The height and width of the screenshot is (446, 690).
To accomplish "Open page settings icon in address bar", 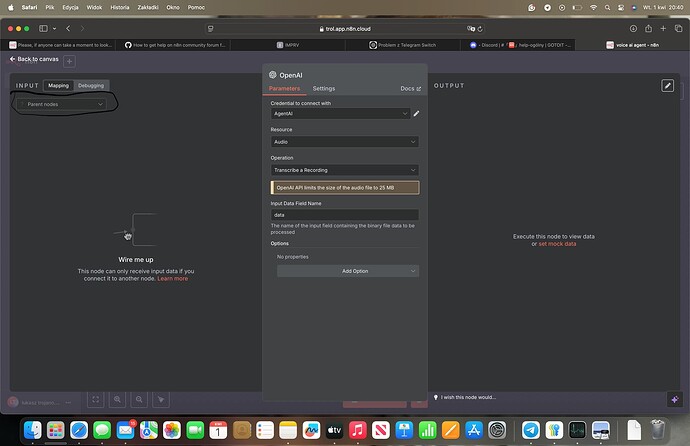I will (x=211, y=29).
